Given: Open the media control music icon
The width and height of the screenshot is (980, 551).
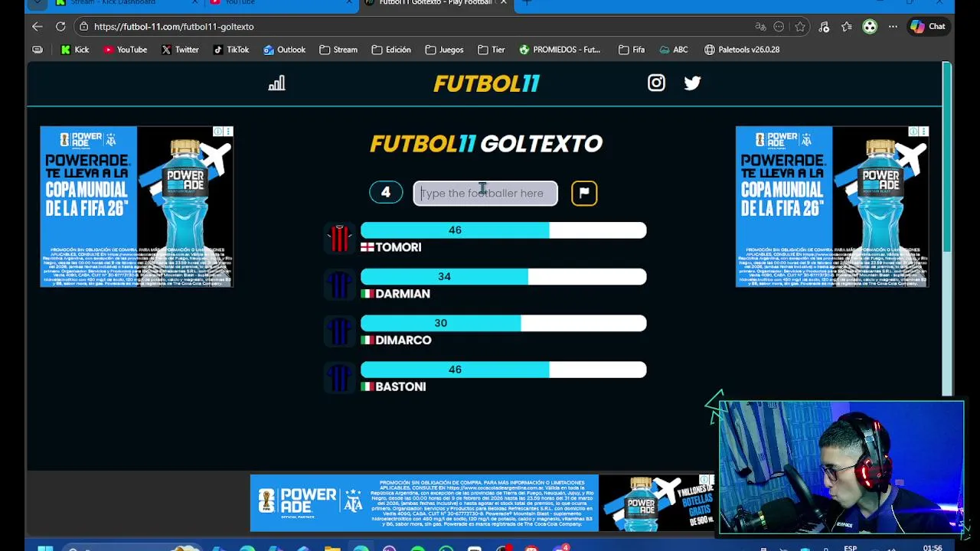Looking at the screenshot, I should (824, 27).
